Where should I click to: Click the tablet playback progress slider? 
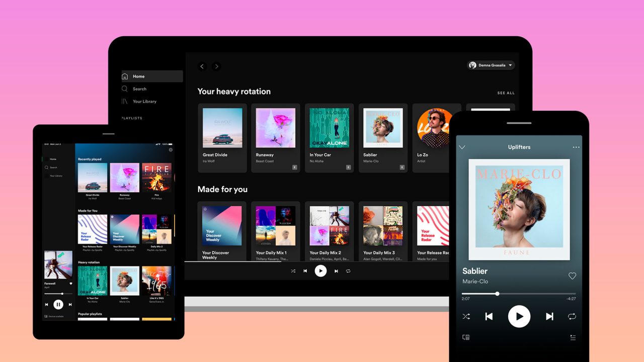click(x=58, y=294)
